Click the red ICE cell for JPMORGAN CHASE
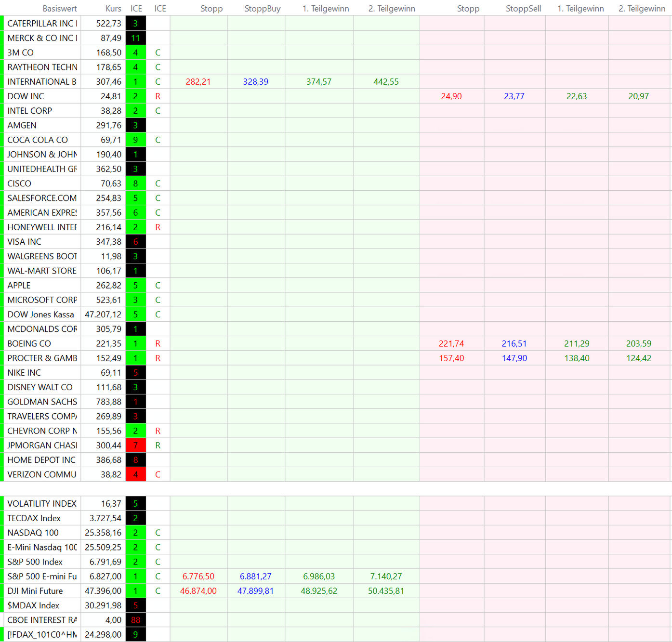Image resolution: width=672 pixels, height=642 pixels. click(x=135, y=445)
